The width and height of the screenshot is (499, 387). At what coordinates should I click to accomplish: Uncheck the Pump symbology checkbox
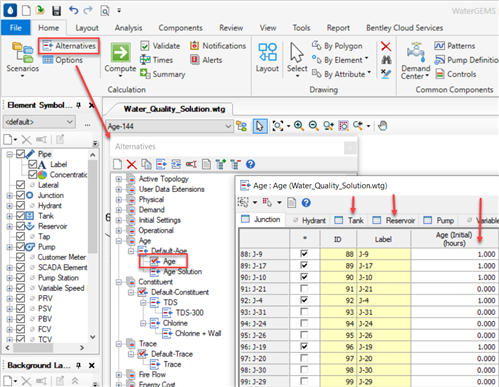pos(20,247)
